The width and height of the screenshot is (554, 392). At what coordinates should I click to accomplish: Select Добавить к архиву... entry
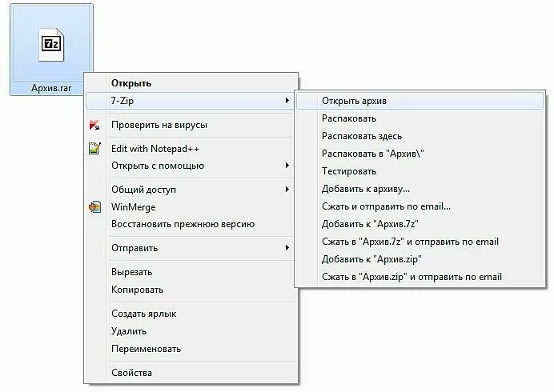[366, 189]
